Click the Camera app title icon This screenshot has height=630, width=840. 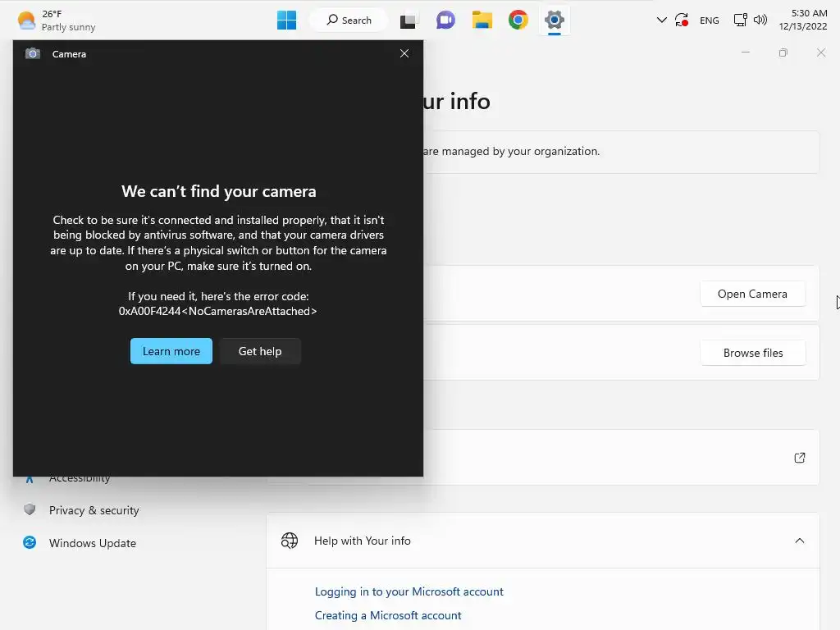[x=33, y=53]
